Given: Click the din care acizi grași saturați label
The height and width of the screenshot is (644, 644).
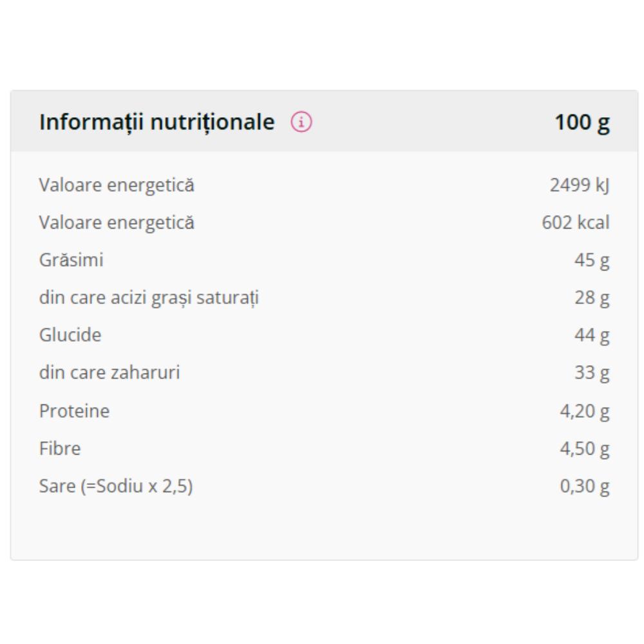Looking at the screenshot, I should [x=149, y=298].
